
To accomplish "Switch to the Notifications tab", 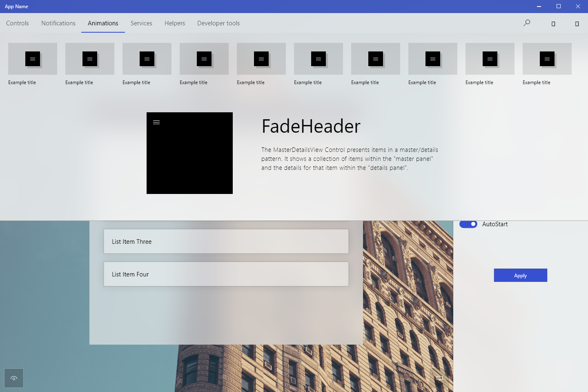I will [x=58, y=23].
